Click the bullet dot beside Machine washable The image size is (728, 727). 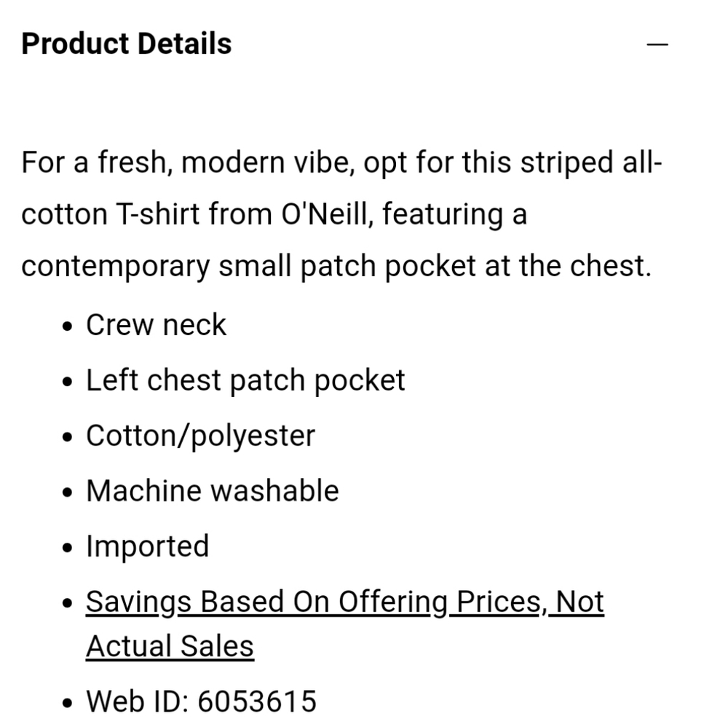pos(68,492)
